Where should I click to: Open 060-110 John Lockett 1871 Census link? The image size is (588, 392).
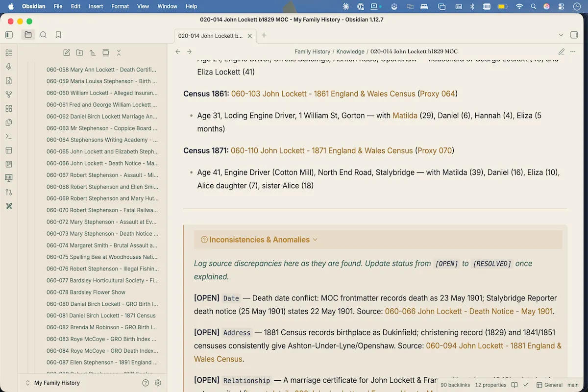click(x=322, y=150)
